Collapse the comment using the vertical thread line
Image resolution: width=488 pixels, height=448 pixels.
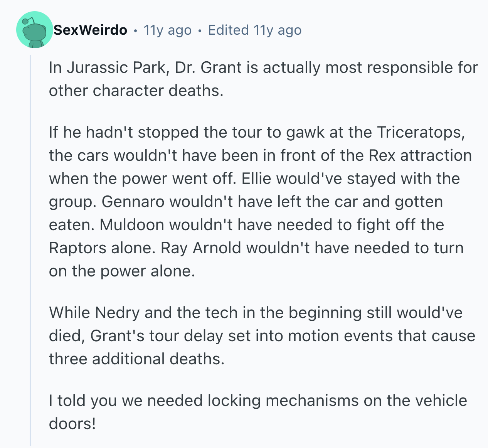tap(30, 251)
